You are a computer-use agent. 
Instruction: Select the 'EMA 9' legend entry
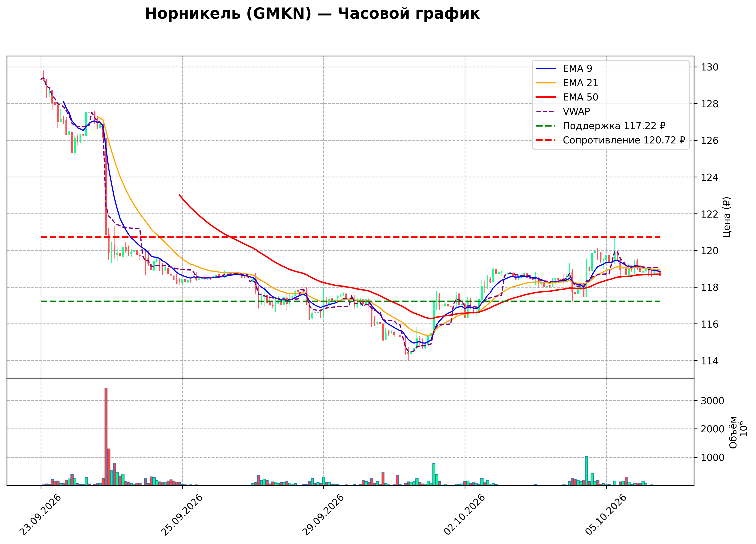tap(577, 68)
